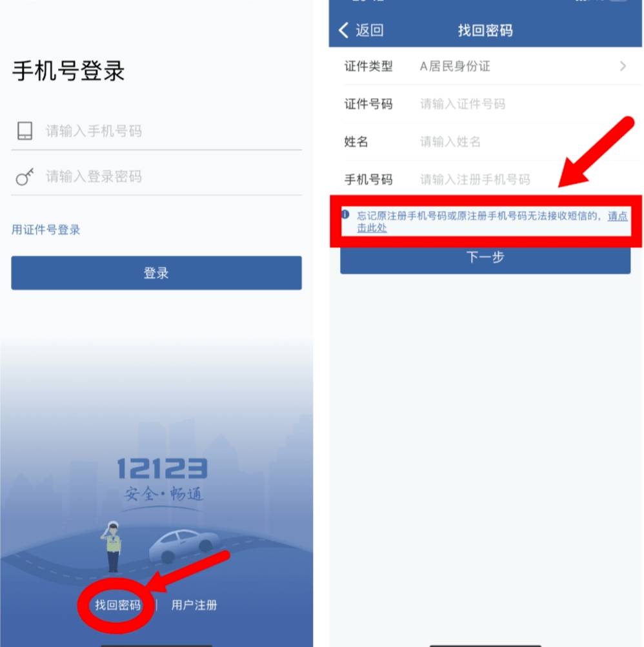Tap the 12123 logo graphic
This screenshot has height=647, width=644.
[163, 479]
